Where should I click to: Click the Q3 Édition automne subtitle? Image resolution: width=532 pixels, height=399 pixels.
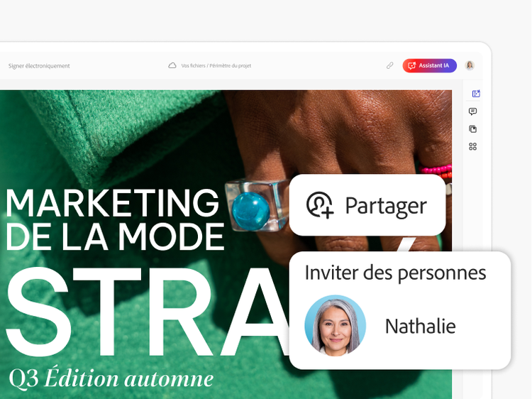111,378
